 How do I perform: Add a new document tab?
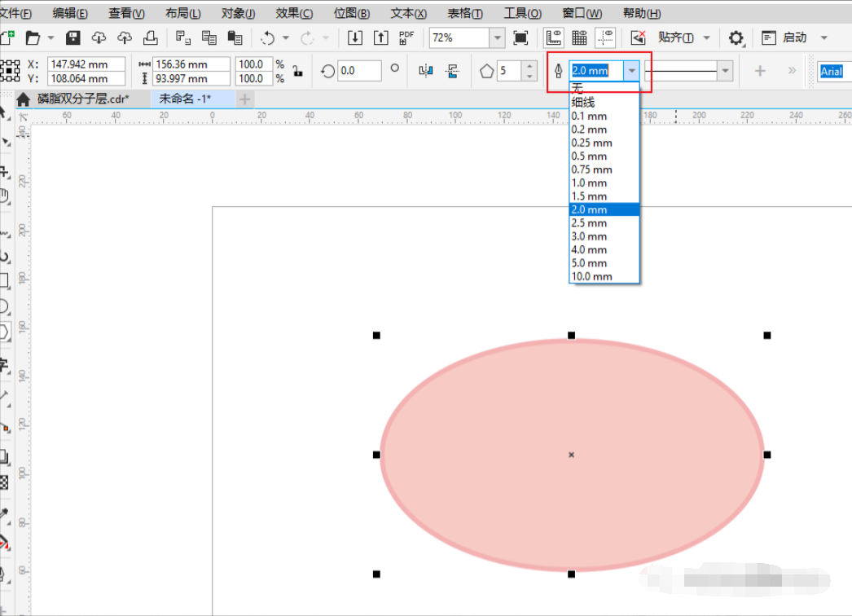coord(245,99)
